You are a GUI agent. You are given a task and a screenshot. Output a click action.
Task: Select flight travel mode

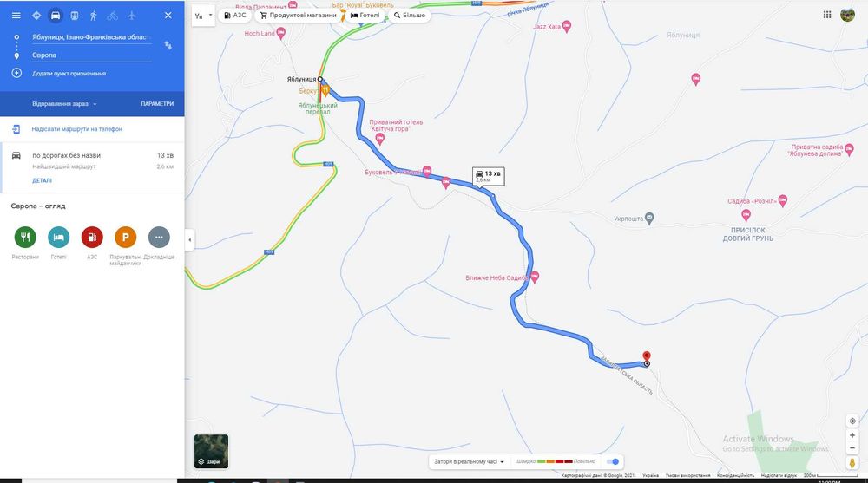coord(132,16)
